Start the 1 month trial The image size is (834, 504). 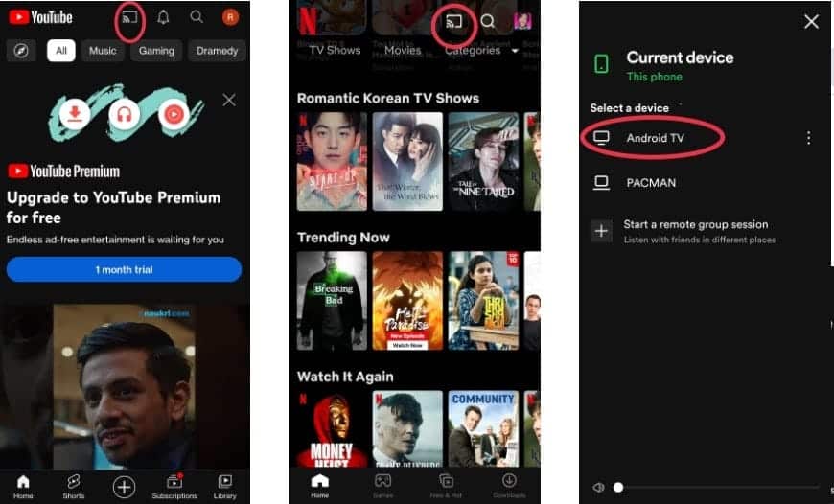point(124,269)
